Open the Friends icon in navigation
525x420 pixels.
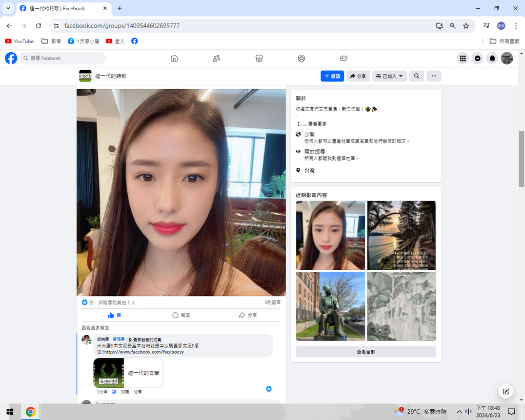click(216, 58)
